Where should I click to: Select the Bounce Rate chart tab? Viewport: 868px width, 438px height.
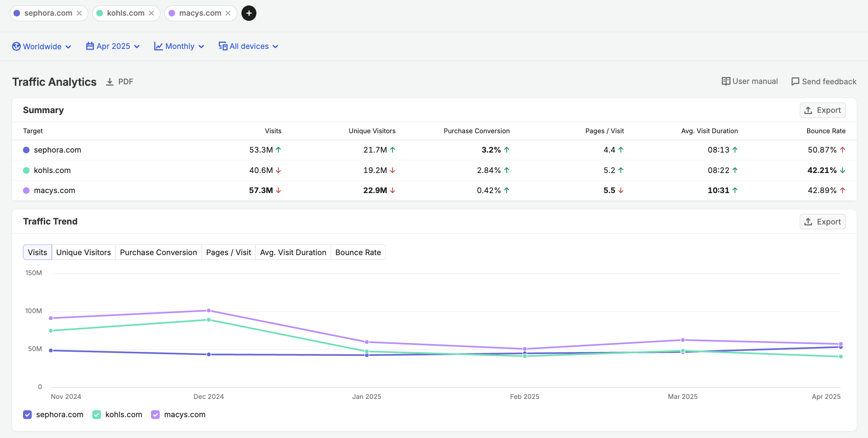[358, 253]
